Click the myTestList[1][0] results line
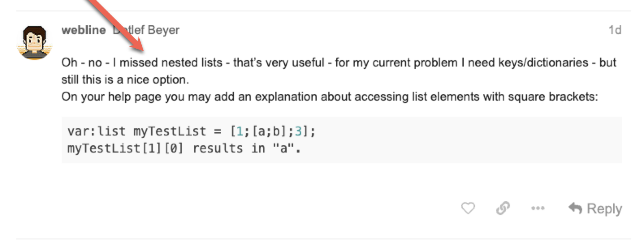This screenshot has height=241, width=644. 184,148
